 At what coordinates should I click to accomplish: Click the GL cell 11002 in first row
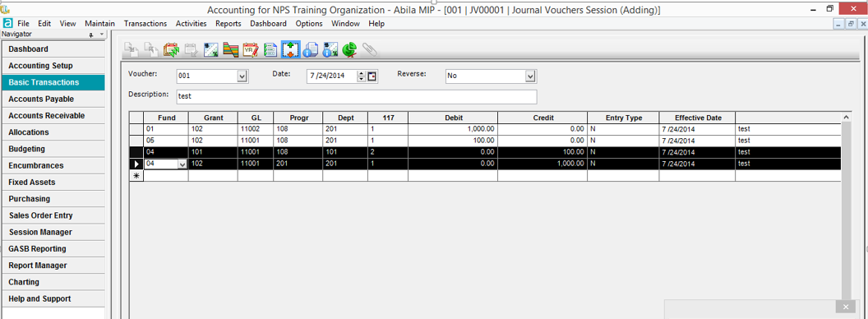255,129
